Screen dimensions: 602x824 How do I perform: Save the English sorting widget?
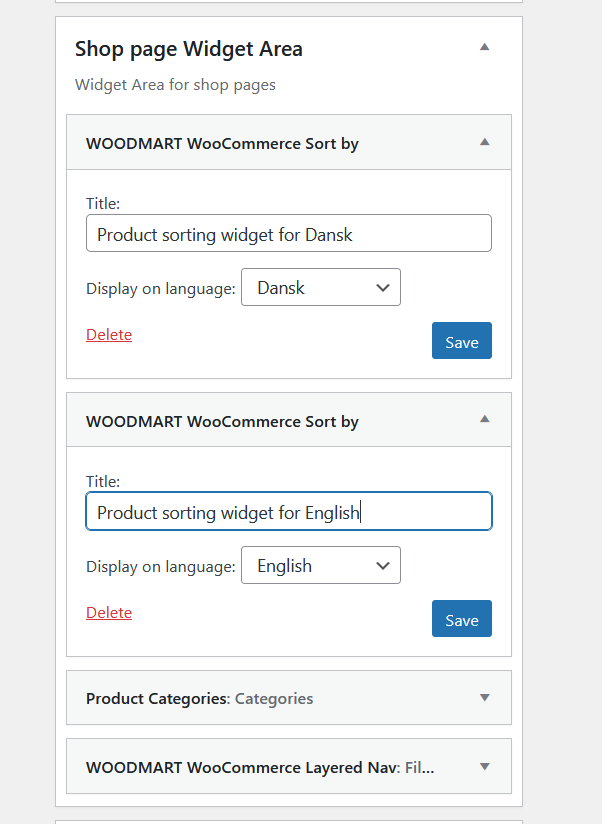pos(462,619)
